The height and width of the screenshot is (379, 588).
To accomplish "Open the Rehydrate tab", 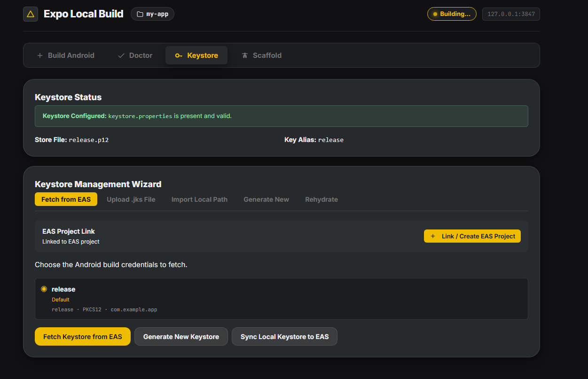I will [x=321, y=199].
